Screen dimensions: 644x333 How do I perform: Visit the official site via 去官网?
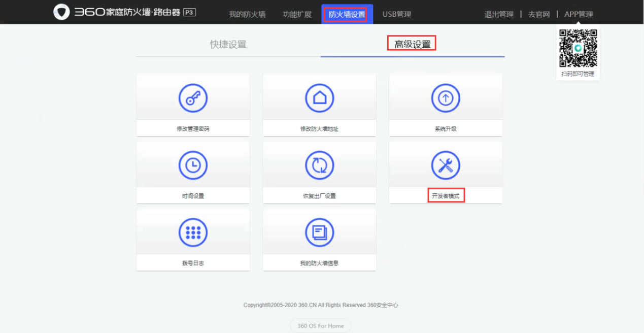[539, 14]
